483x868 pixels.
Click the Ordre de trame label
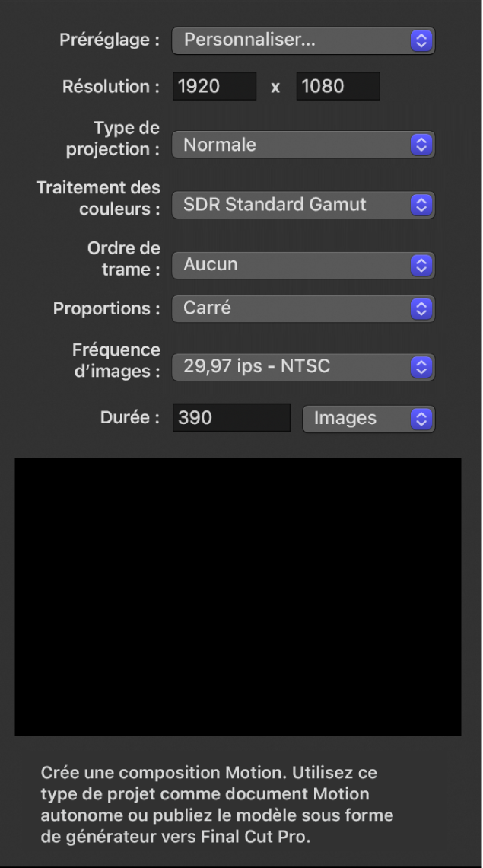coord(123,258)
